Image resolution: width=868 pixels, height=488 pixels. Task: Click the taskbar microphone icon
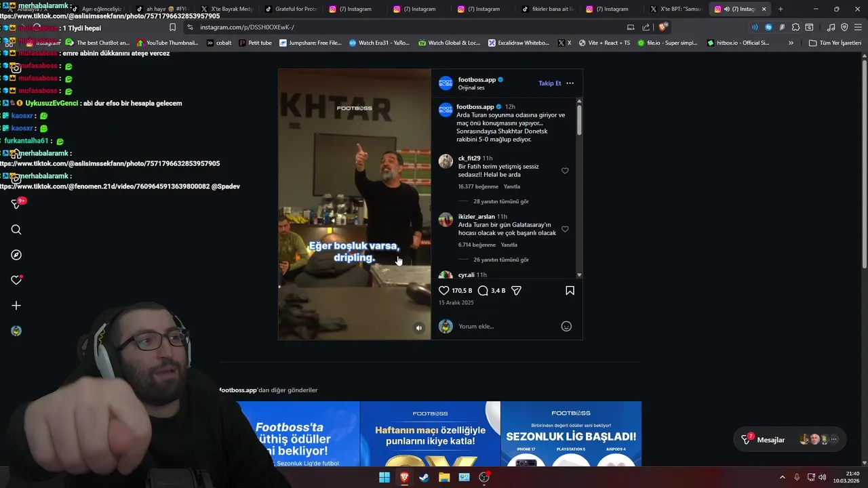pyautogui.click(x=797, y=477)
